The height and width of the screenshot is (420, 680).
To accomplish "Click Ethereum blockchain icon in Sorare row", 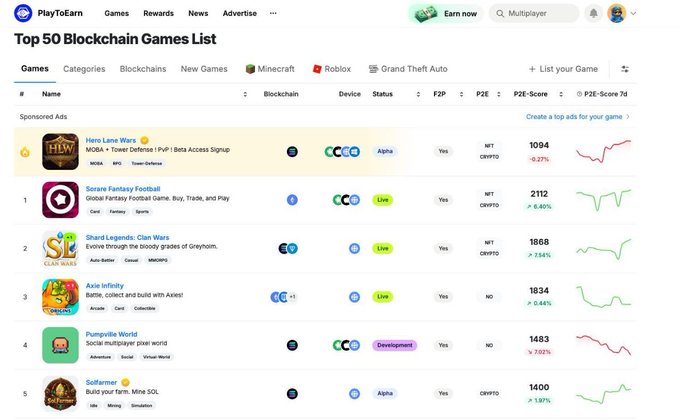I will tap(292, 200).
